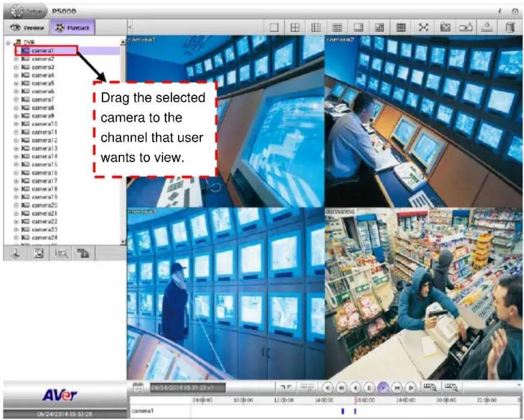Expand the camera8 tree node
The width and height of the screenshot is (524, 420).
click(16, 107)
